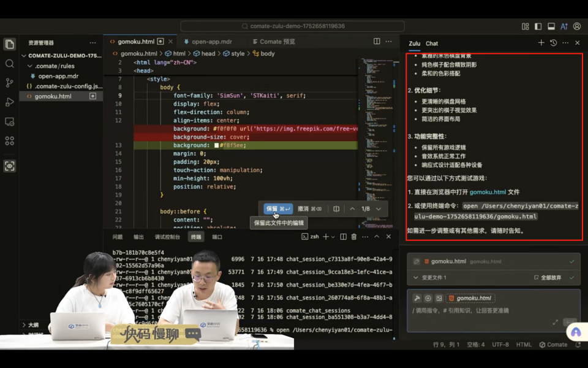This screenshot has width=588, height=368.
Task: Click the hammer tool icon in chat input
Action: 417,298
